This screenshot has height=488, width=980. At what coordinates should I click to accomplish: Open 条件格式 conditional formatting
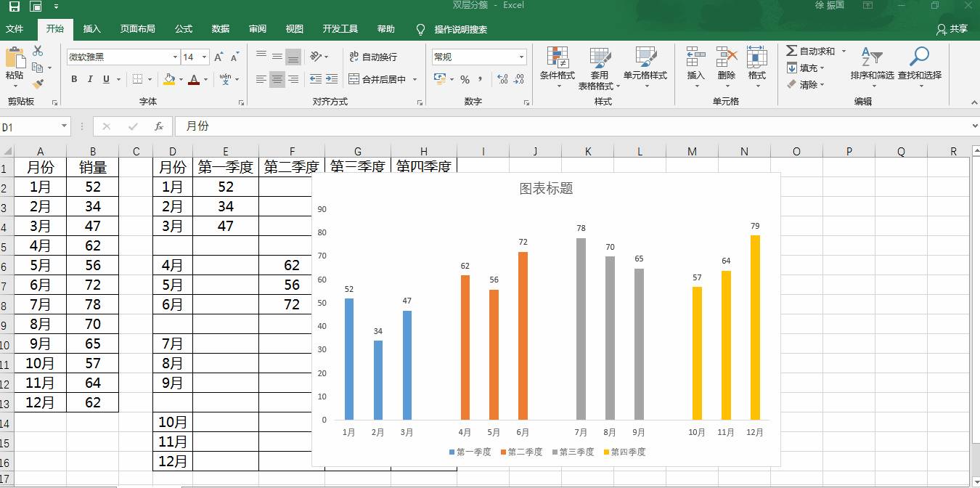coord(557,64)
